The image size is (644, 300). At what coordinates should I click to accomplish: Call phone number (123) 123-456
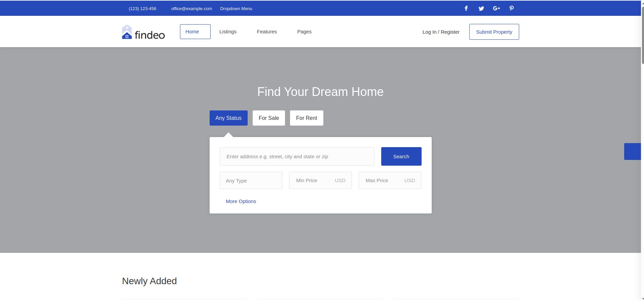[x=142, y=9]
